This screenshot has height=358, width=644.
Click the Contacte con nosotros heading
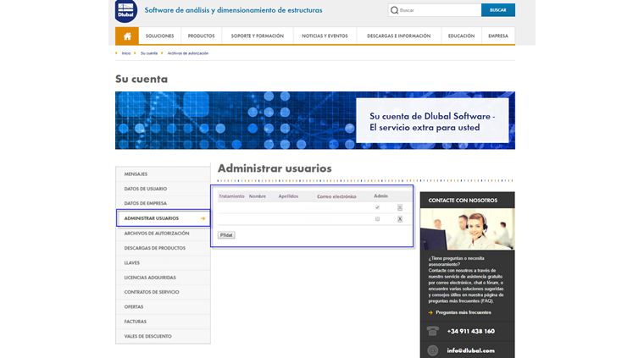pos(463,201)
